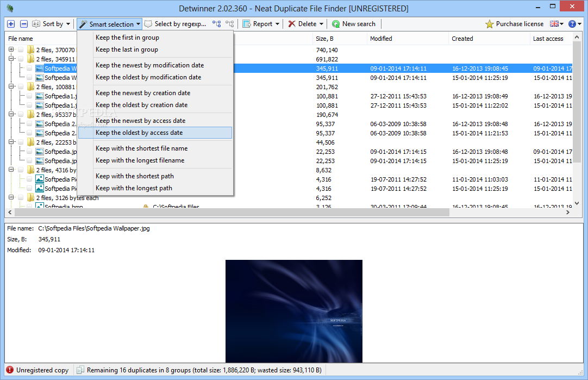Open the Report dropdown arrow
This screenshot has width=588, height=380.
[278, 24]
